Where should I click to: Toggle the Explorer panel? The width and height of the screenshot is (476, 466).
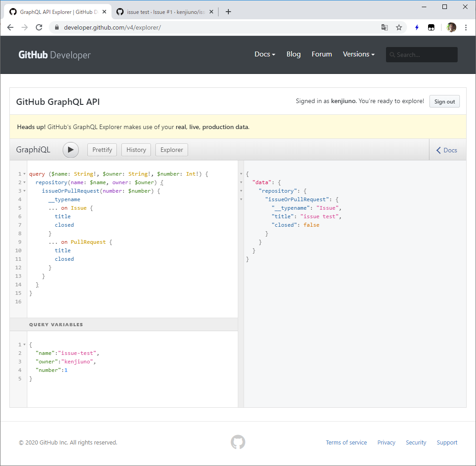(x=172, y=150)
